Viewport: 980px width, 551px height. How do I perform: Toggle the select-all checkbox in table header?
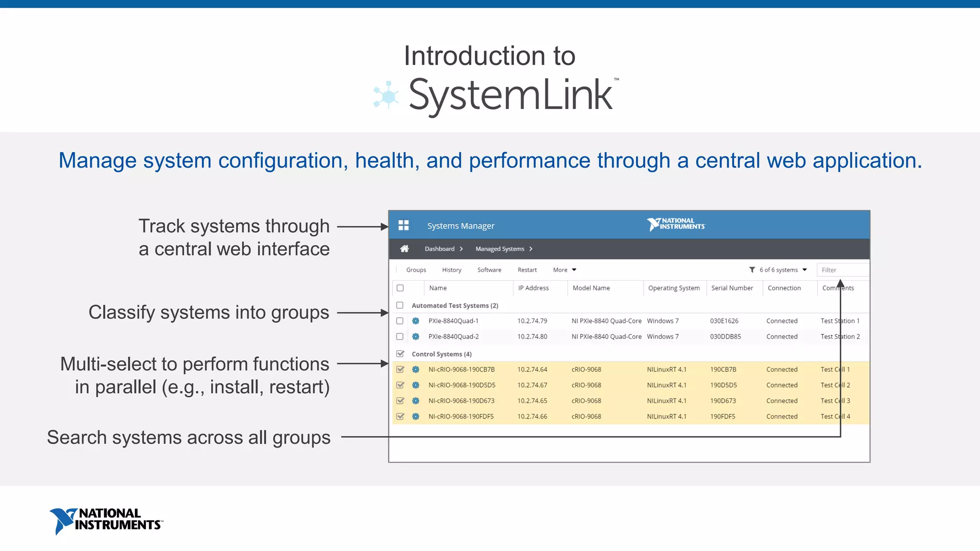(400, 288)
